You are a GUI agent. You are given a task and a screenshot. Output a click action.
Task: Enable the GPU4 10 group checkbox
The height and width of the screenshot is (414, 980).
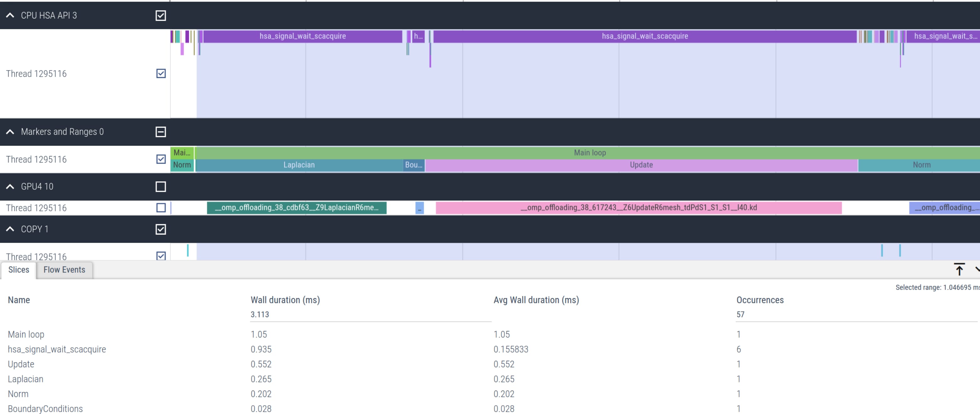click(x=160, y=187)
